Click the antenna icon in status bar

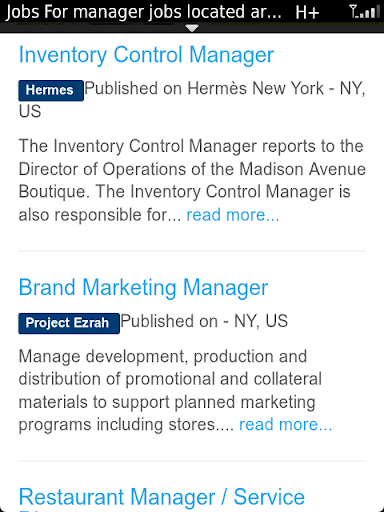pyautogui.click(x=353, y=11)
